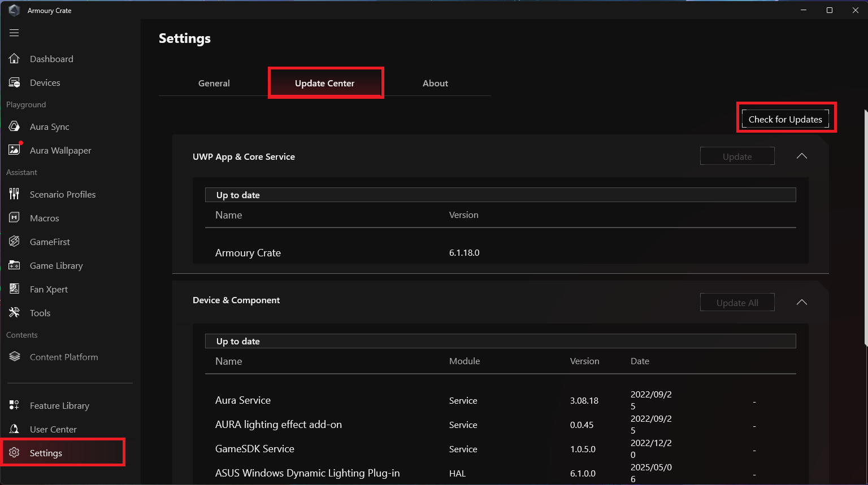Click the Module column header
Viewport: 868px width, 485px height.
point(464,361)
